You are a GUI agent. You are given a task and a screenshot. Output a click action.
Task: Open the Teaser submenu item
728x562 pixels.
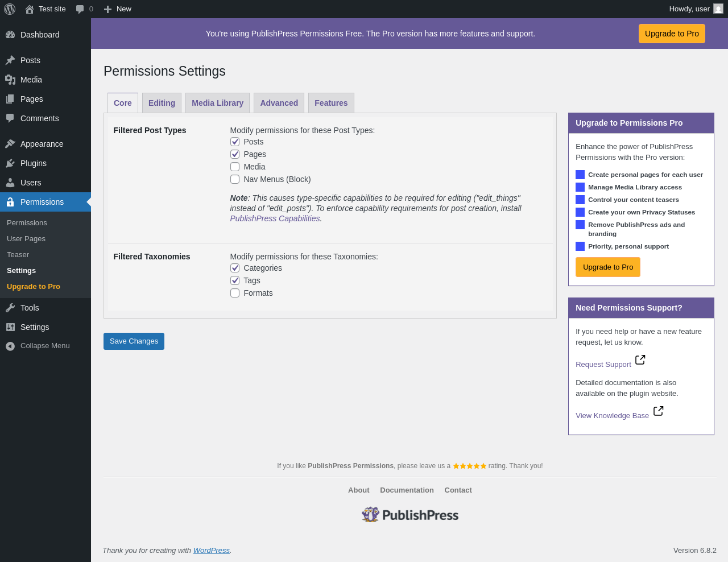(x=18, y=255)
